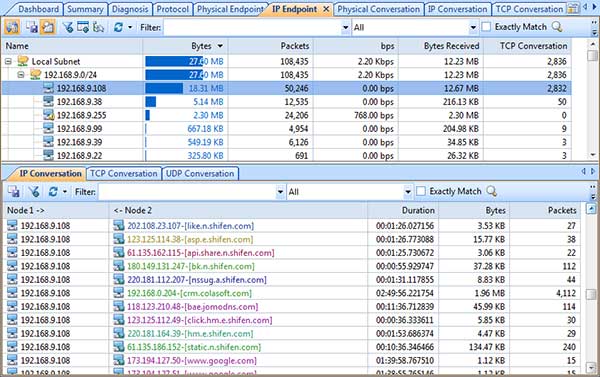Sort by the Node 1 -> column header
600x377 pixels.
pos(56,210)
